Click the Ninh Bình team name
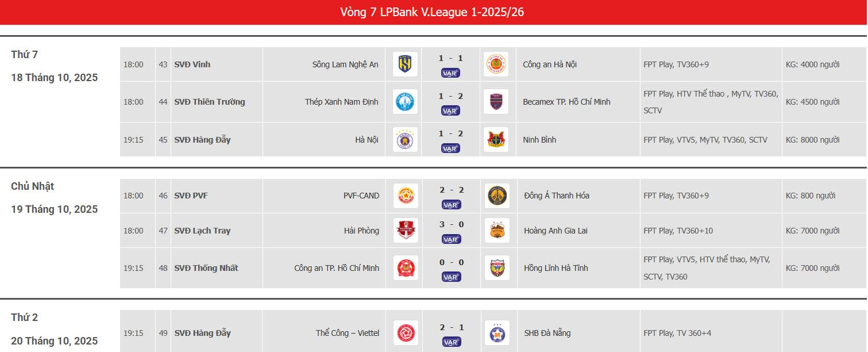The height and width of the screenshot is (352, 868). pos(539,139)
